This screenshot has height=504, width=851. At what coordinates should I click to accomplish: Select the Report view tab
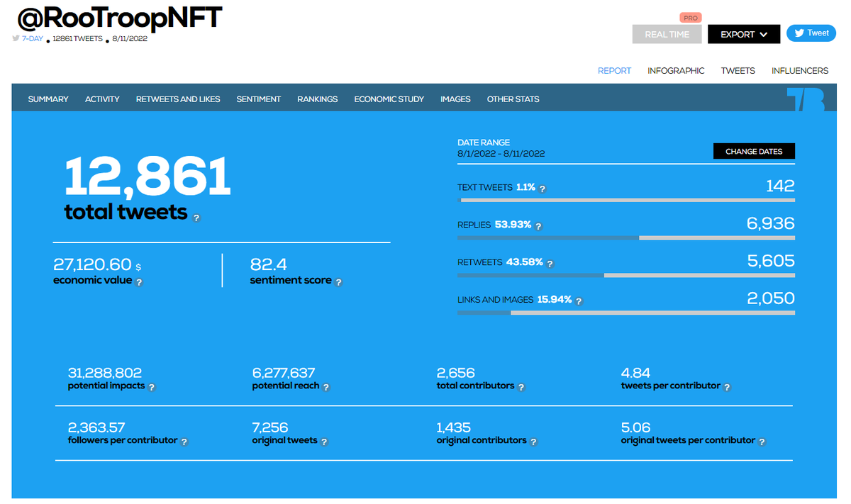coord(614,71)
